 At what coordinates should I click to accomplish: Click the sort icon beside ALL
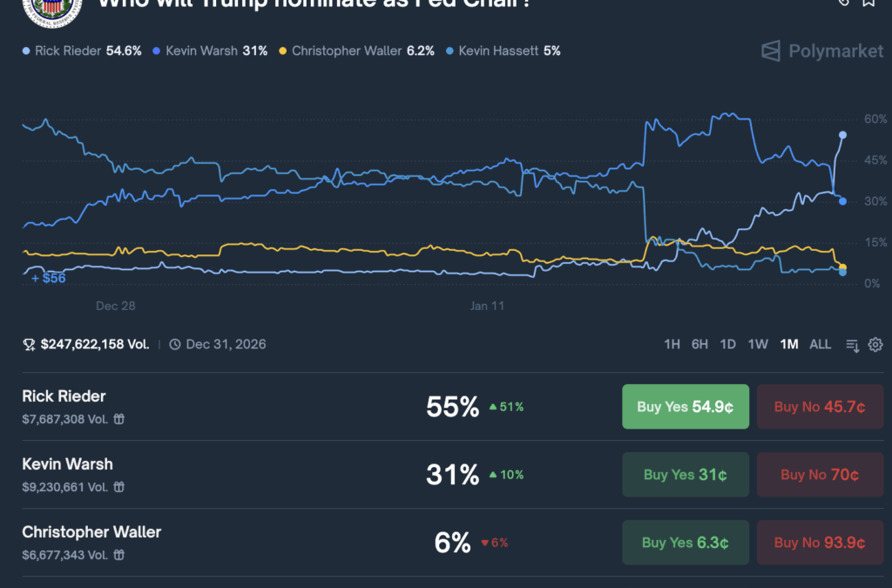(x=852, y=345)
